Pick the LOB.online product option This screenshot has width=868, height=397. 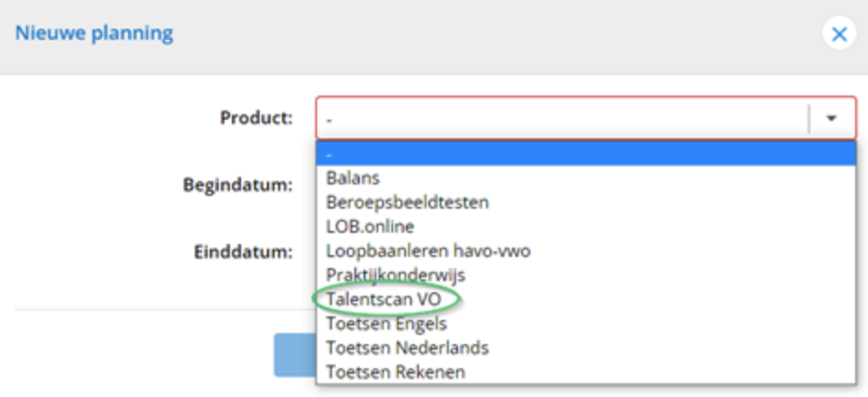[370, 226]
